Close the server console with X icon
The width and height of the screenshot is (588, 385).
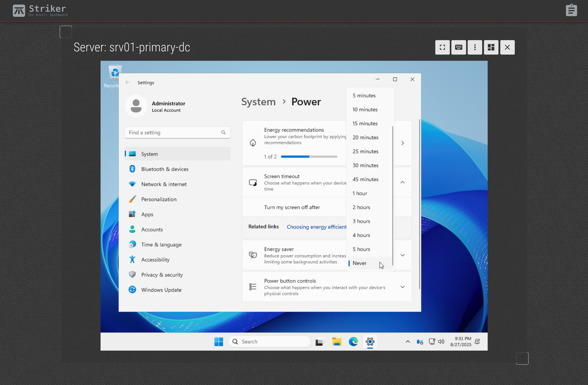pos(507,47)
